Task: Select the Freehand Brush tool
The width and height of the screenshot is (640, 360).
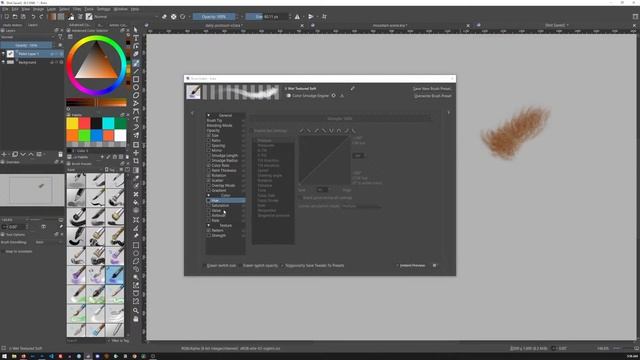Action: 136,63
